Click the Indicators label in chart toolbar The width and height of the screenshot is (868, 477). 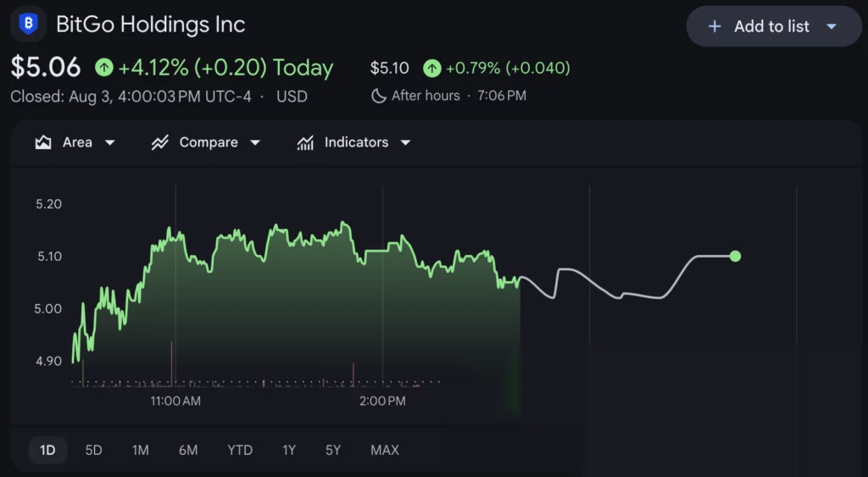[357, 142]
